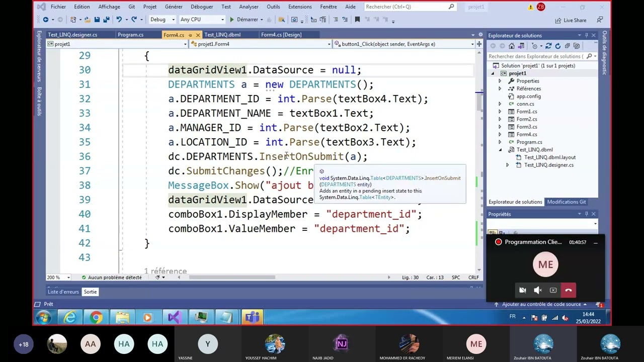Image resolution: width=644 pixels, height=362 pixels.
Task: Toggle screen sharing in the Teams call window
Action: click(x=553, y=290)
